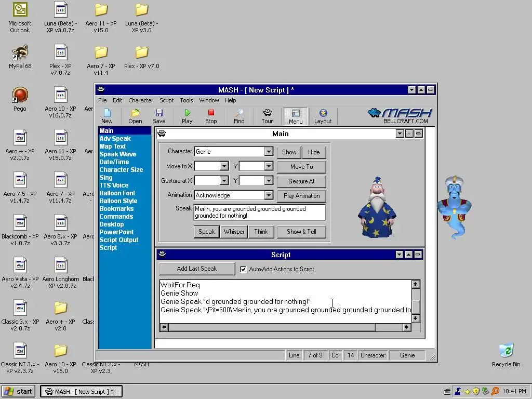Select the Plex - XP v7.0.7z file
Screen dimensions: 532x399
click(x=60, y=60)
